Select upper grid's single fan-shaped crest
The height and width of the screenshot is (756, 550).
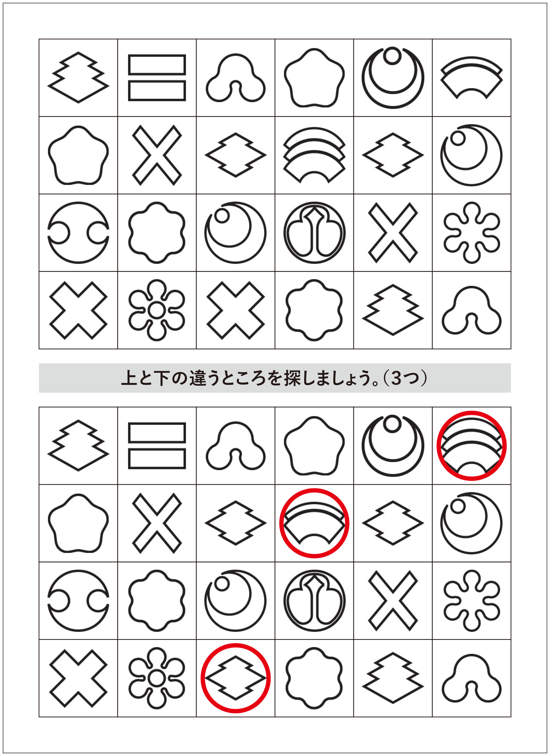471,78
